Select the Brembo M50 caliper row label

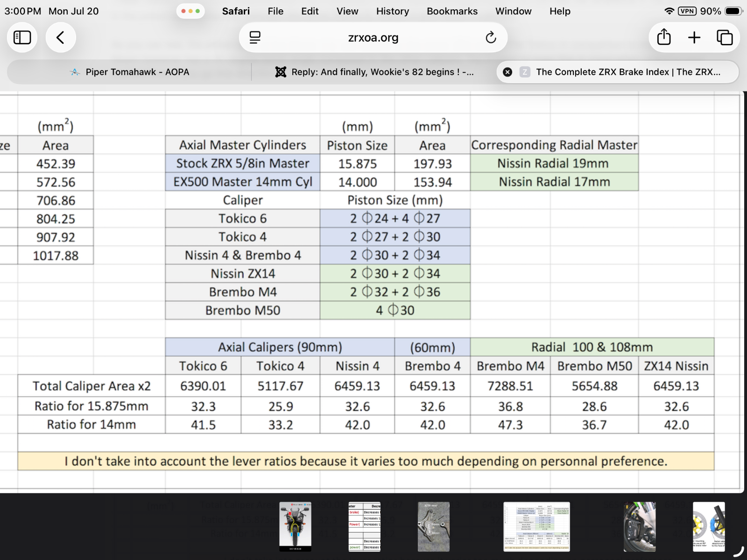[243, 310]
